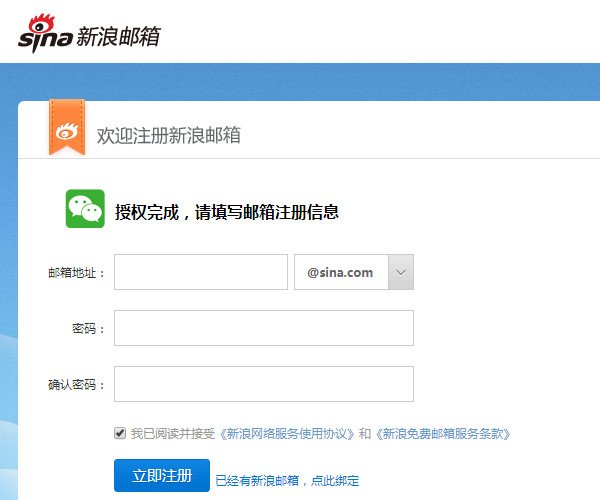Screen dimensions: 600x500
Task: Click the orange Sina eye ribbon icon
Action: pos(67,127)
